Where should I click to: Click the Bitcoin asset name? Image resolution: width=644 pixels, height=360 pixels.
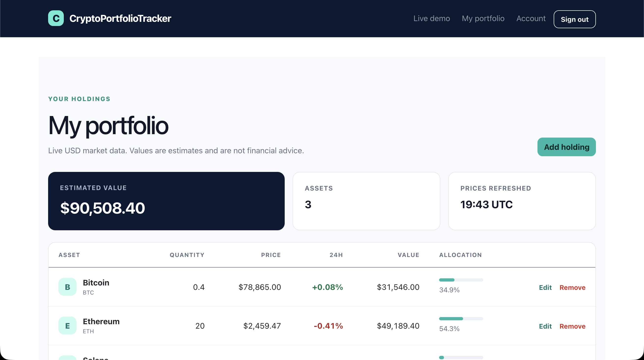click(x=96, y=283)
